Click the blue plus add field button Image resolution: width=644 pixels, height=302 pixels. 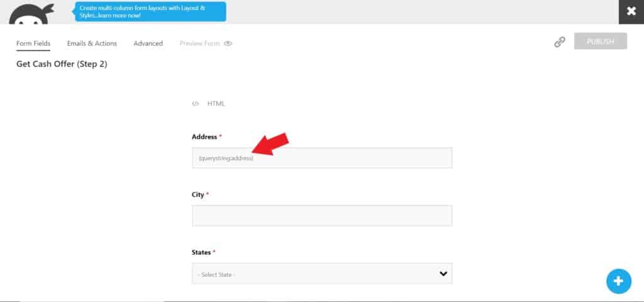coord(619,281)
